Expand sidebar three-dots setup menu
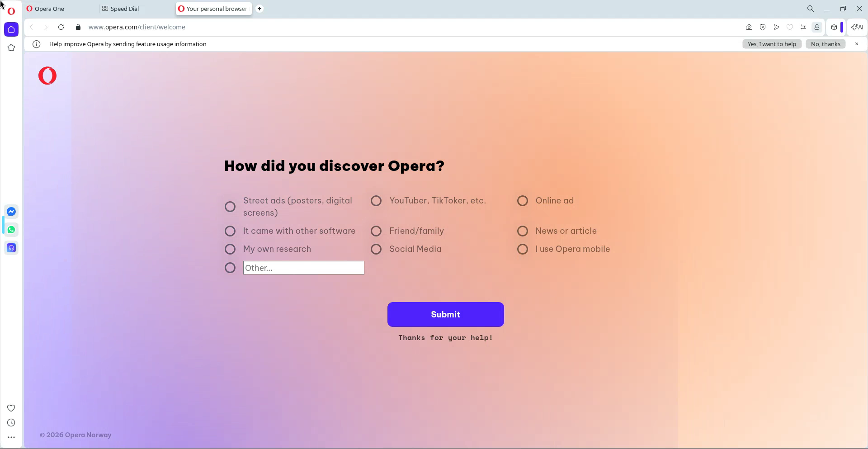Viewport: 868px width, 449px height. click(11, 437)
